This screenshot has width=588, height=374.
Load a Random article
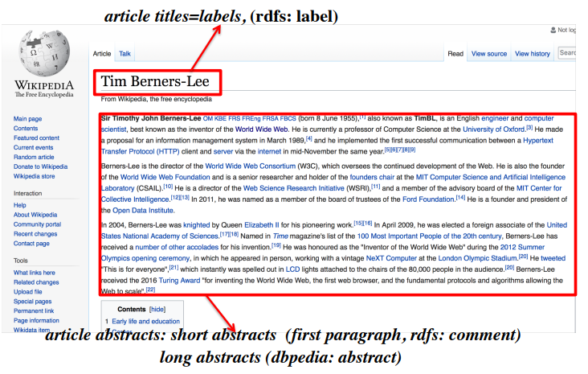(x=34, y=157)
